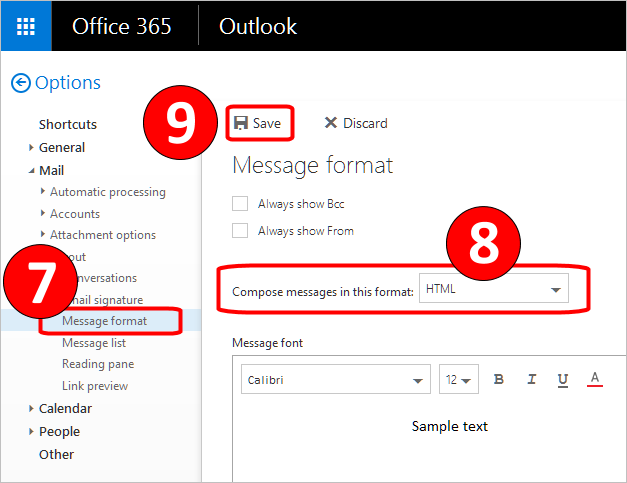Open the Other options section
Screen dimensions: 627x483
[56, 455]
